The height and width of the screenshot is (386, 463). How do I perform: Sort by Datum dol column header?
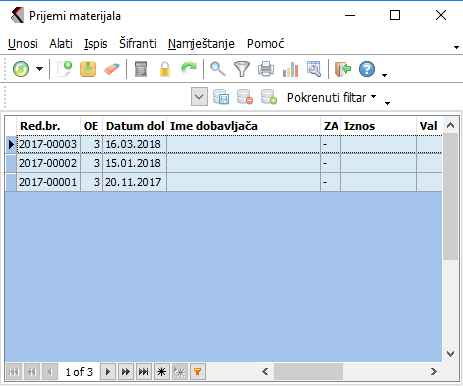click(135, 126)
